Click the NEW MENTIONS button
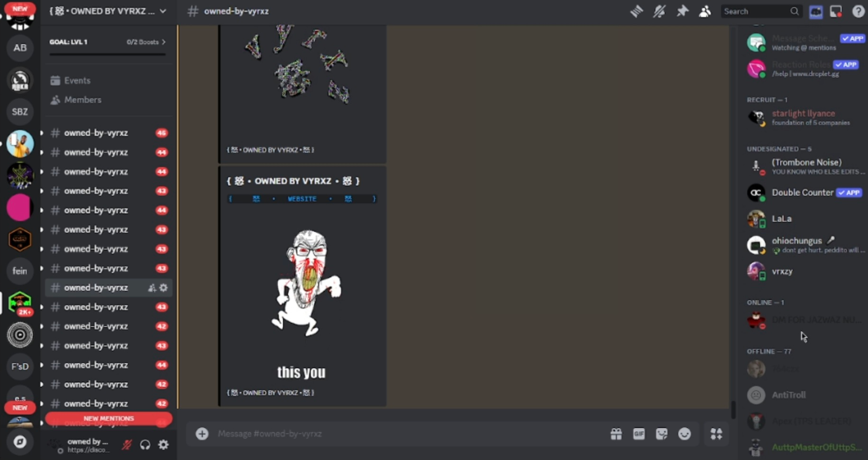 tap(109, 418)
